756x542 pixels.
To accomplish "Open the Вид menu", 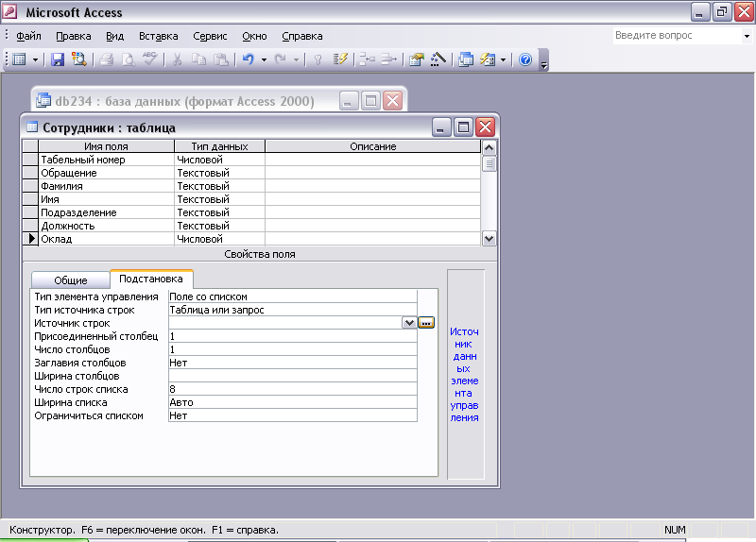I will click(x=114, y=36).
